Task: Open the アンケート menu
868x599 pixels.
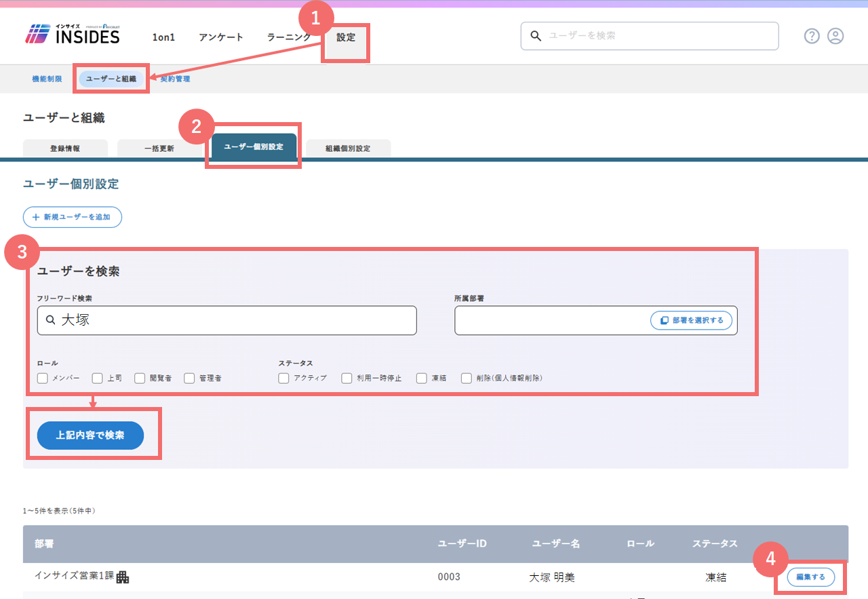Action: coord(221,37)
